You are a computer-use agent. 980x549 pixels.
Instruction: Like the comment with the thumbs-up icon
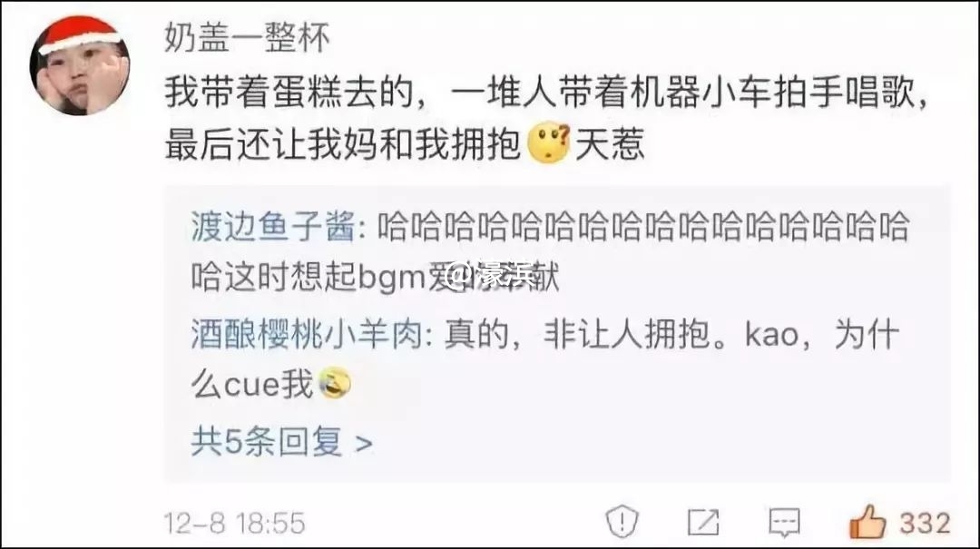(867, 522)
